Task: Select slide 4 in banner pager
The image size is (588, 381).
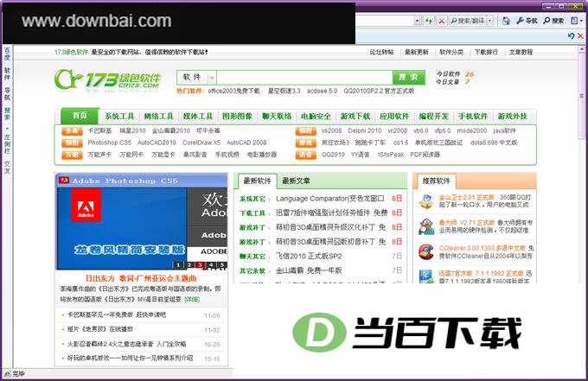Action: pyautogui.click(x=211, y=265)
